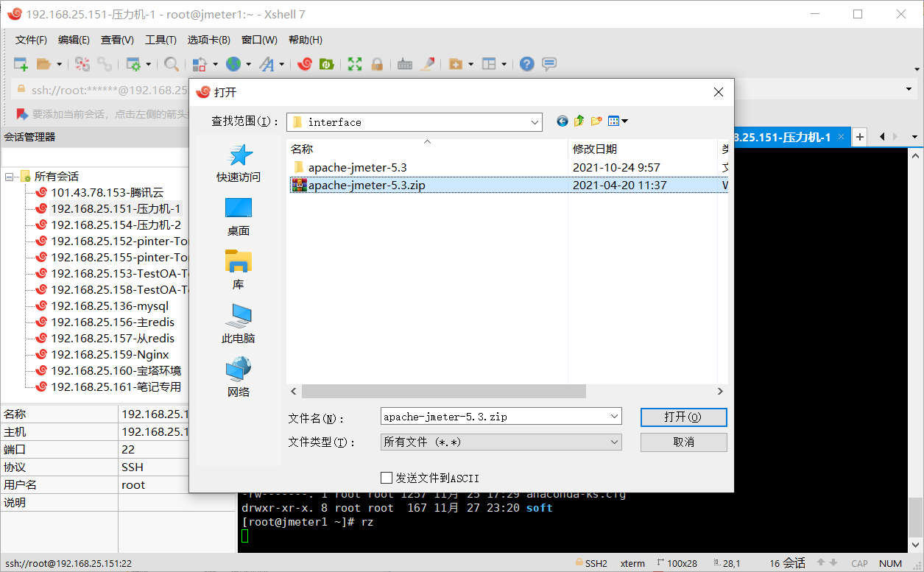Click the blue Help question mark icon

(x=526, y=64)
